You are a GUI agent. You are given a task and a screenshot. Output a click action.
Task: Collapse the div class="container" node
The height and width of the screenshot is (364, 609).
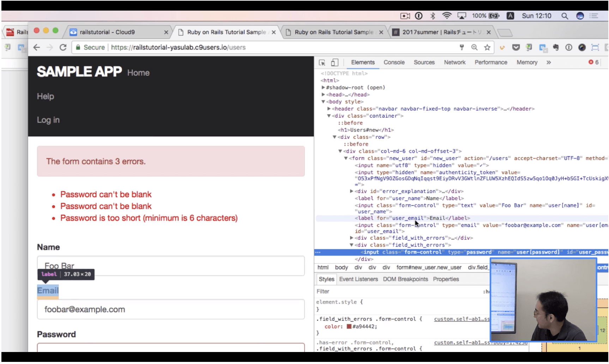[x=328, y=116]
